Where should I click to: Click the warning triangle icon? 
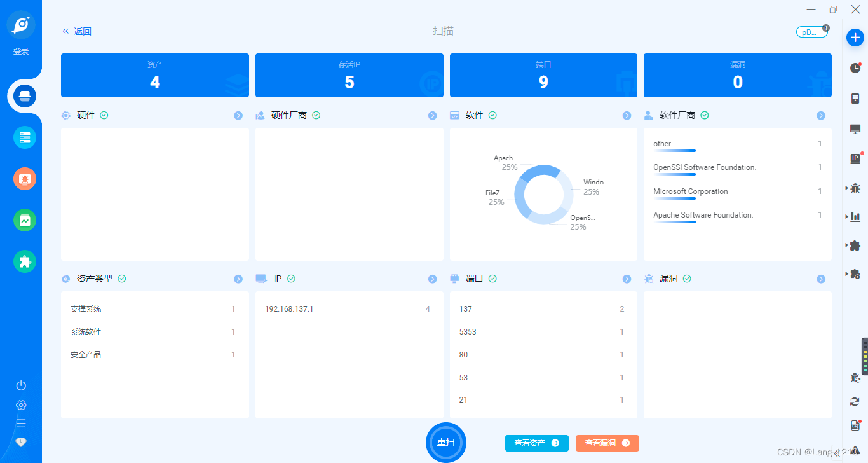coord(855,450)
